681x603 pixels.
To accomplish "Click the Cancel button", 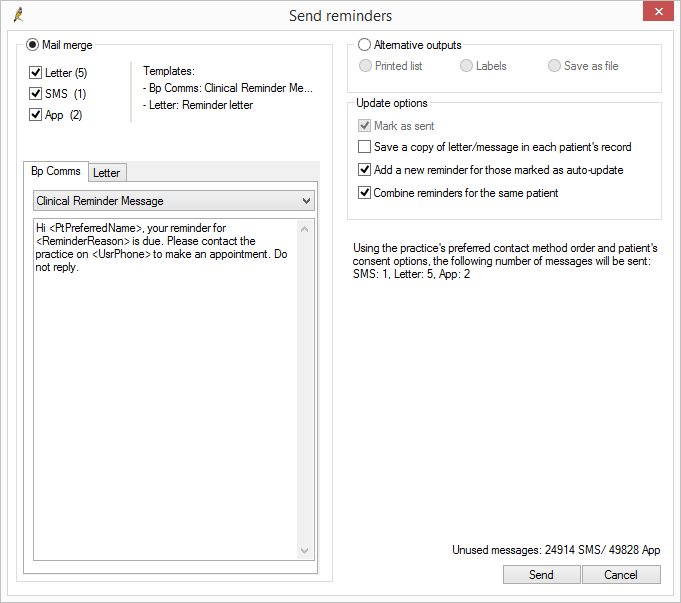I will pyautogui.click(x=621, y=575).
